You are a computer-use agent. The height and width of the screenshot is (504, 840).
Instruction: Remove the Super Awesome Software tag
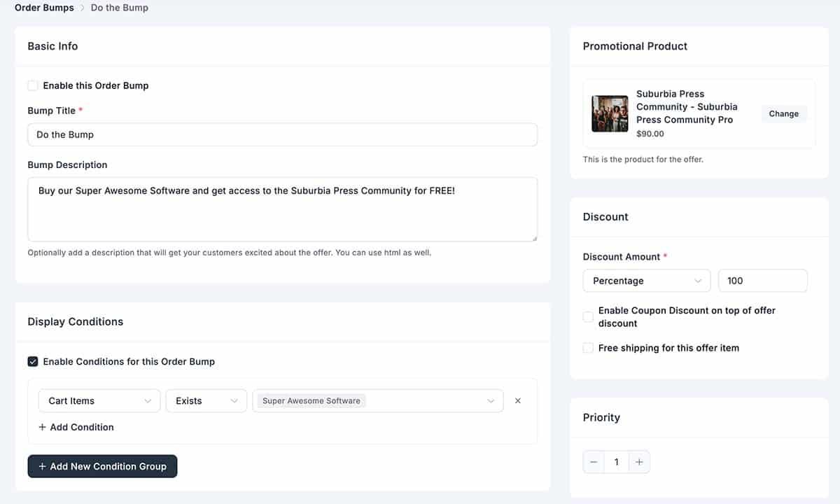tap(311, 401)
